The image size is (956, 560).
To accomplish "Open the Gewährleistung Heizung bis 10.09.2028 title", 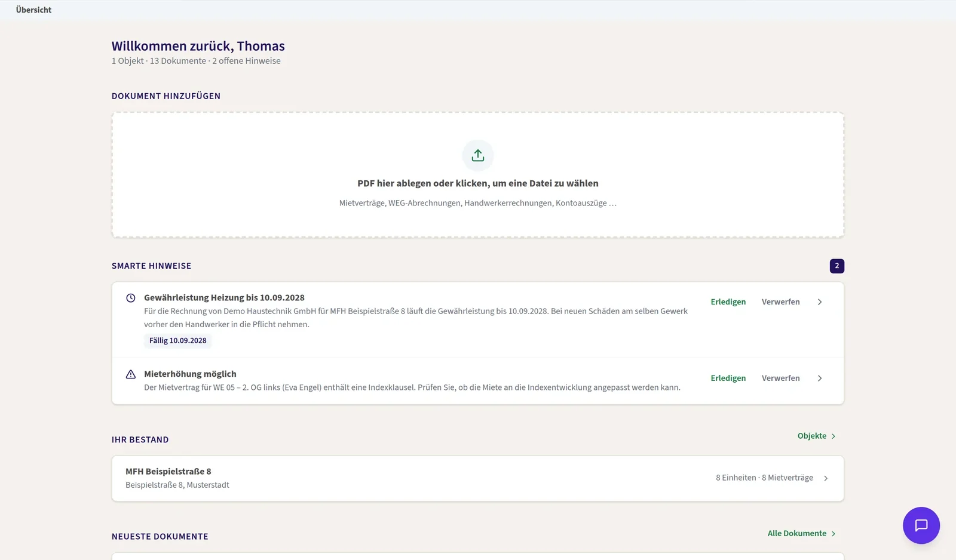I will (224, 298).
